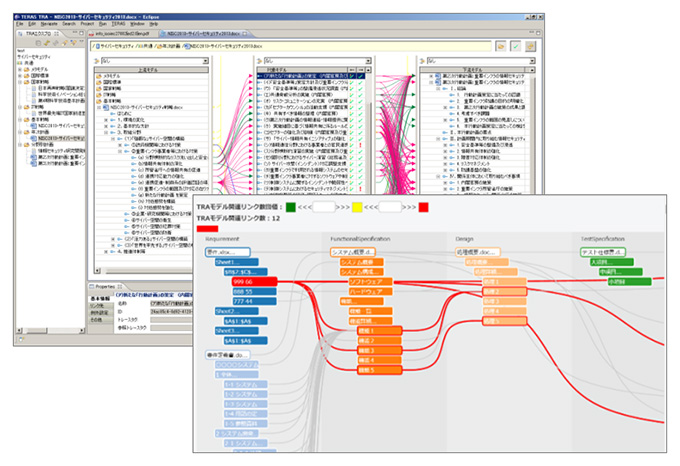Click the Requirement column heading
This screenshot has width=680, height=466.
click(222, 239)
